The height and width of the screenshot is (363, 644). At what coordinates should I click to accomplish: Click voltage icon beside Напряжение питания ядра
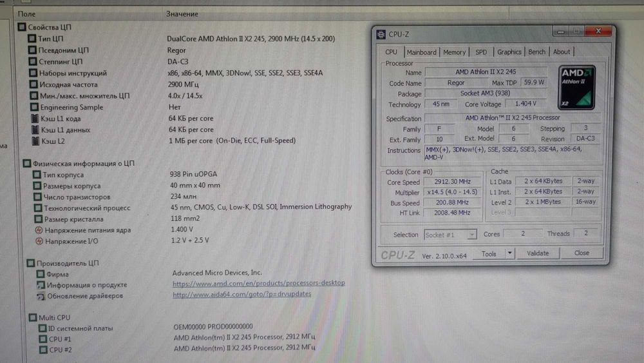(x=39, y=230)
